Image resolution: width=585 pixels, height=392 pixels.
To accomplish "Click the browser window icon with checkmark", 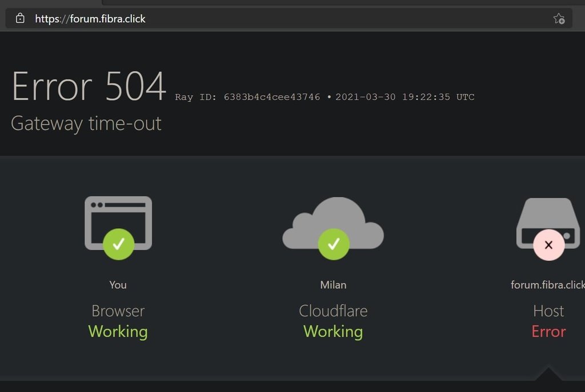I will click(118, 228).
